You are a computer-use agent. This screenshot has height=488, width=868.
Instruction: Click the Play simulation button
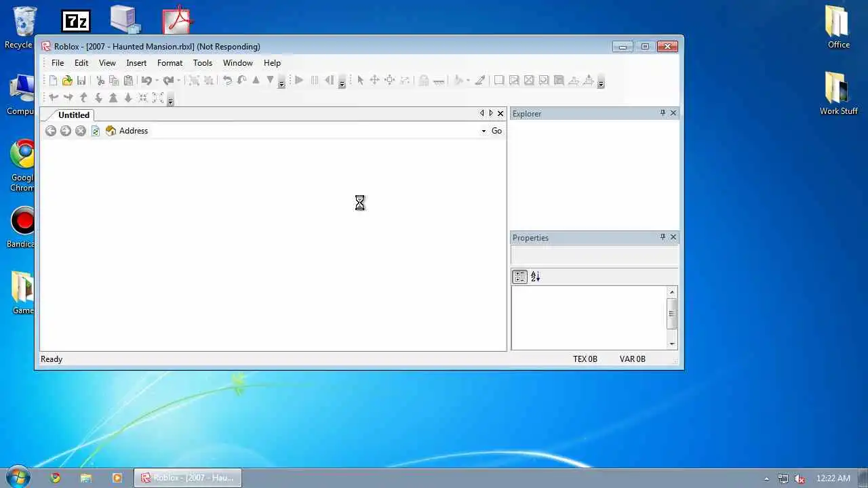299,80
